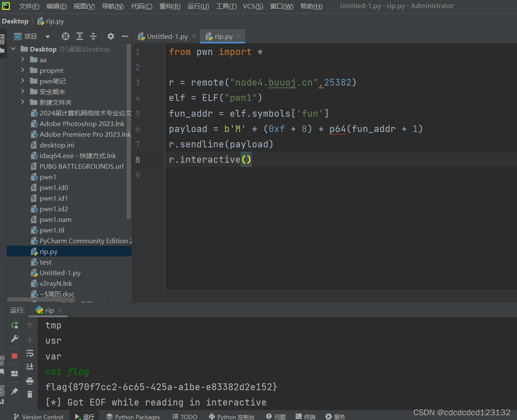The width and height of the screenshot is (517, 420).
Task: Click line number 8 in editor gutter
Action: [137, 160]
